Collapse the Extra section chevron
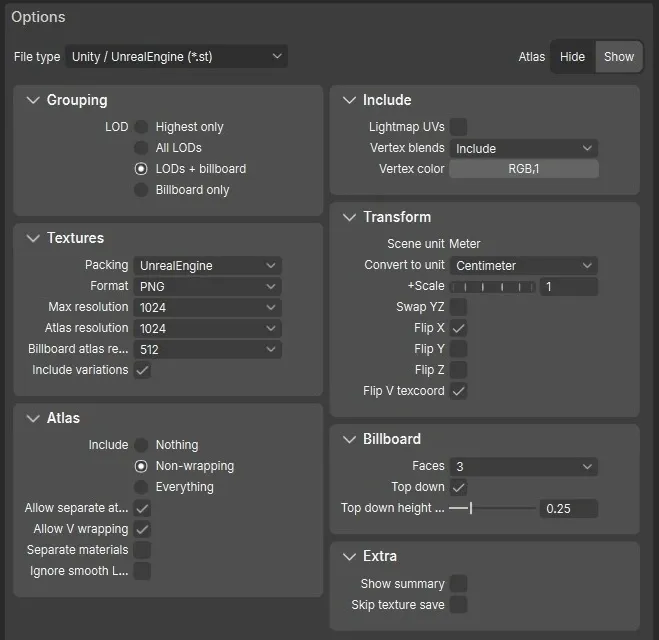The width and height of the screenshot is (659, 640). click(x=349, y=556)
